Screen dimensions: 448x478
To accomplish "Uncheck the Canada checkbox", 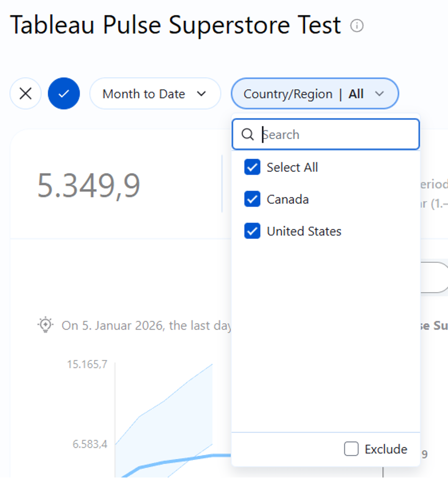I will 252,199.
